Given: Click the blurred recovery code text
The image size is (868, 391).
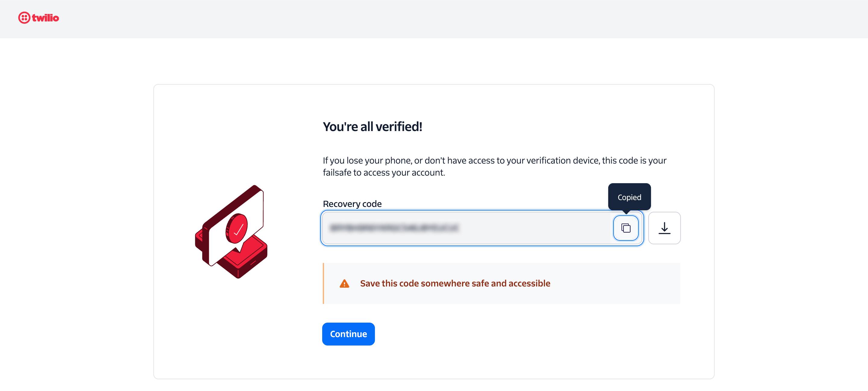Looking at the screenshot, I should (x=394, y=228).
